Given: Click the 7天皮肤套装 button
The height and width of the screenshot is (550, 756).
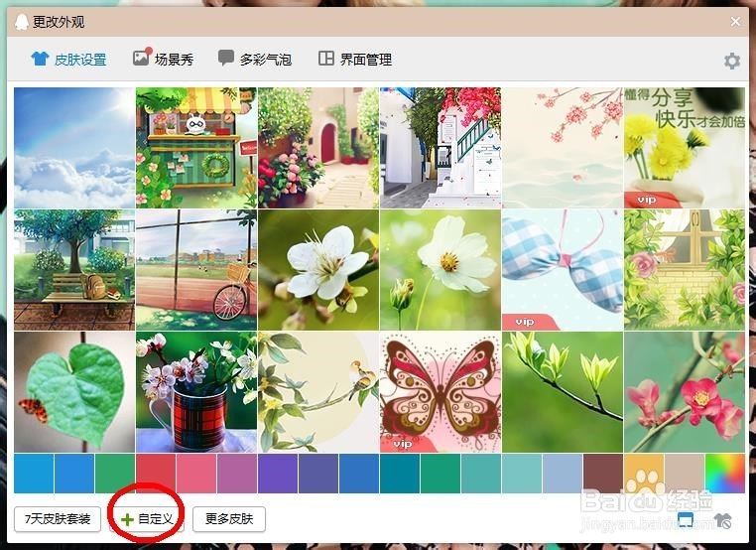Looking at the screenshot, I should click(58, 519).
